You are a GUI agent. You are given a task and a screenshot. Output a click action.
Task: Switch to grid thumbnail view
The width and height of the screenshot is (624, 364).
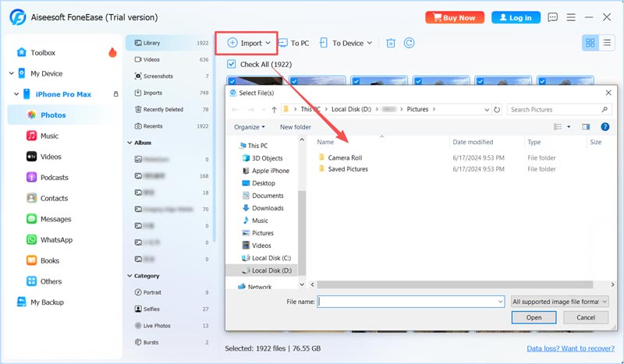pyautogui.click(x=590, y=43)
